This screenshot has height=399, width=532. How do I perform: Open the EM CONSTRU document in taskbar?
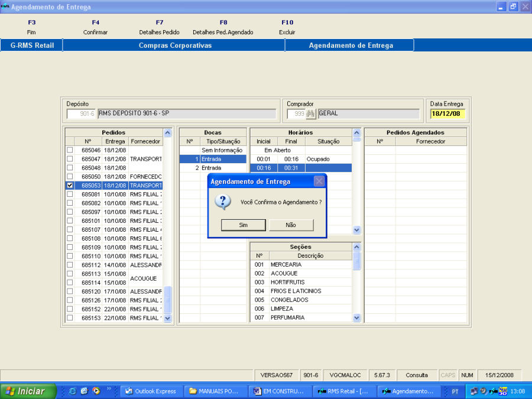point(278,391)
